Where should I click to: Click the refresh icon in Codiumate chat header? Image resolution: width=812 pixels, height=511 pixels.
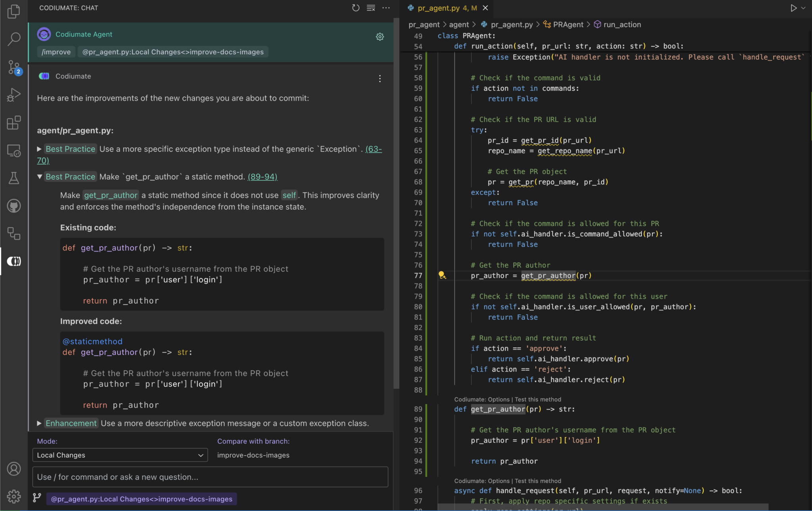coord(356,8)
